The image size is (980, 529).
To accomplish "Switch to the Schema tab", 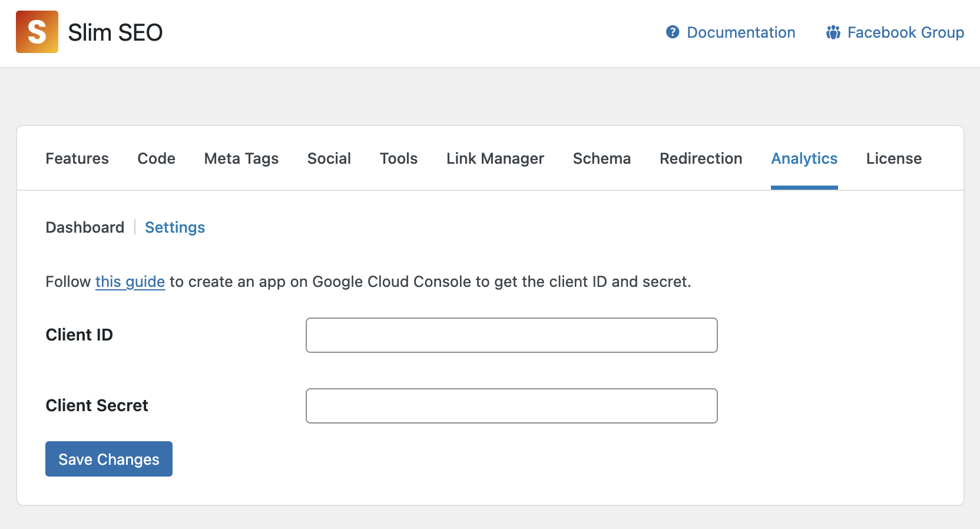I will point(602,158).
